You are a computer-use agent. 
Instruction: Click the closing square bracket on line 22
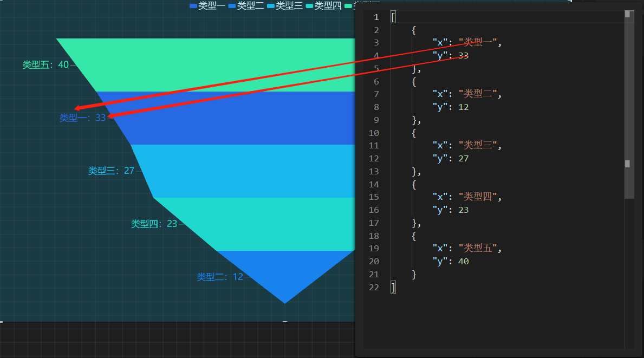pyautogui.click(x=393, y=288)
